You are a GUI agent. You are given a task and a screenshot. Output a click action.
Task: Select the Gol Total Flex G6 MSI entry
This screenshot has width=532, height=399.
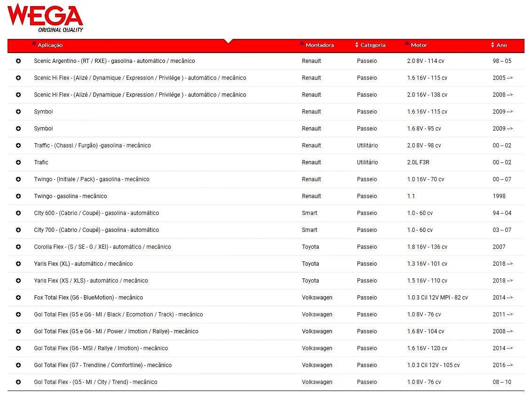click(x=101, y=348)
